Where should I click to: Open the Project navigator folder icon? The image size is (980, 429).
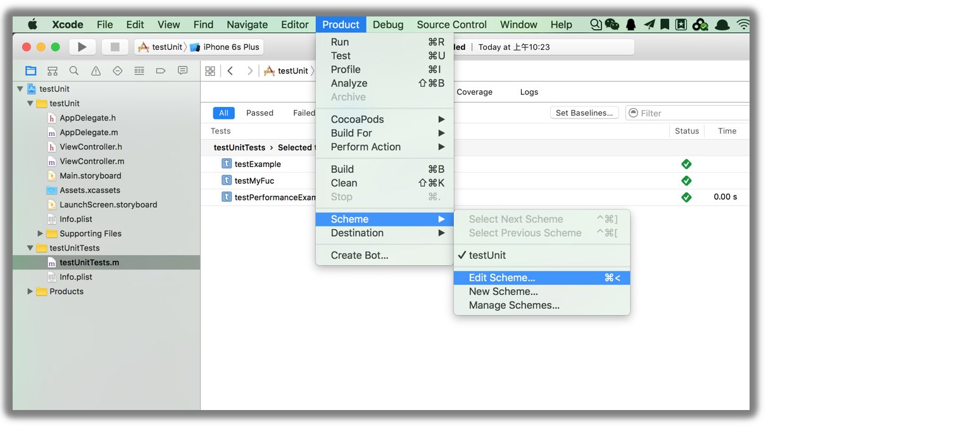coord(31,71)
